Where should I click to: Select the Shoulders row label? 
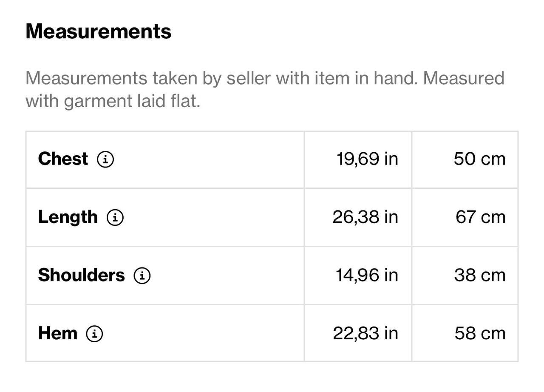82,275
